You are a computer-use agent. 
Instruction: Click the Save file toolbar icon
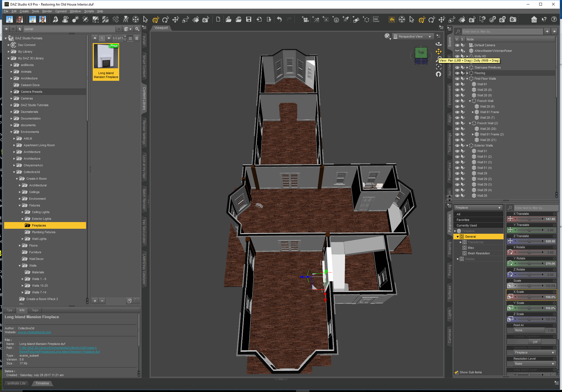point(249,19)
